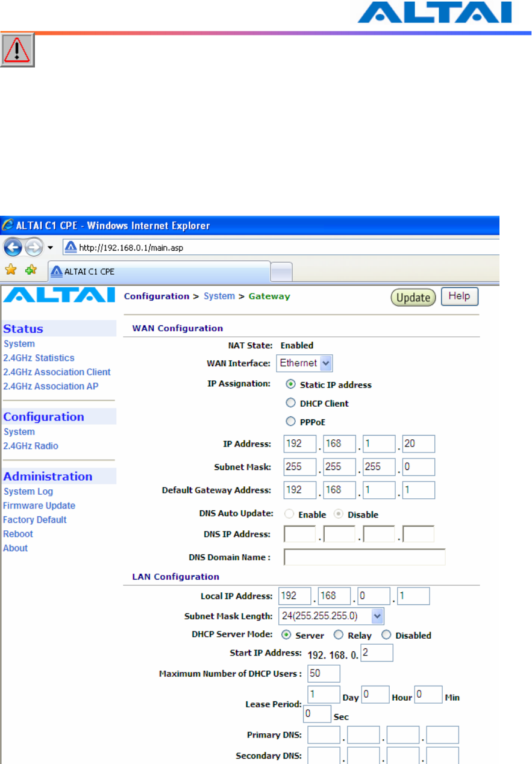The height and width of the screenshot is (764, 532).
Task: Click Default Gateway Address third octet field
Action: coord(379,490)
